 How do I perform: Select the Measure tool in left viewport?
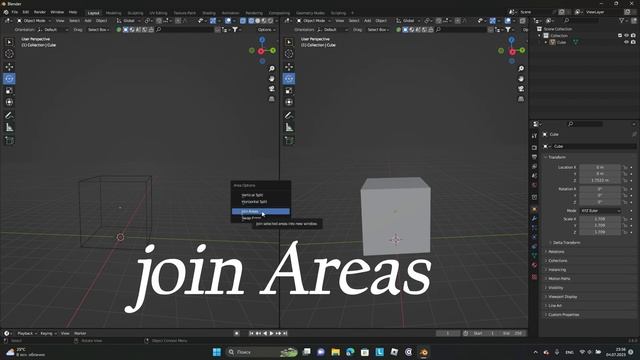pos(9,128)
